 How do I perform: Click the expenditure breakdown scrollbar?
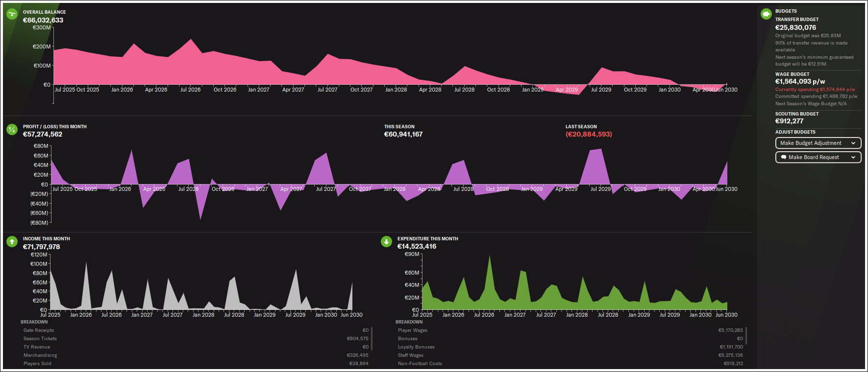pyautogui.click(x=746, y=336)
